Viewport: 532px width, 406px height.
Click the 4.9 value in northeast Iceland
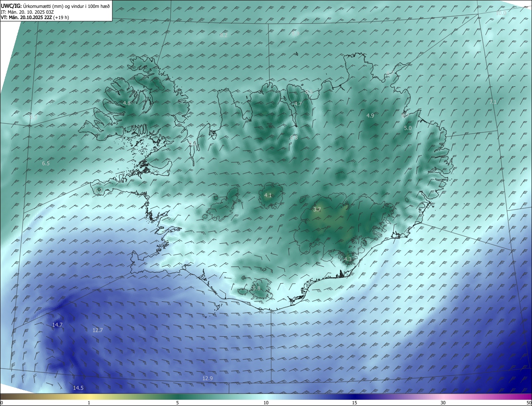[x=370, y=115]
